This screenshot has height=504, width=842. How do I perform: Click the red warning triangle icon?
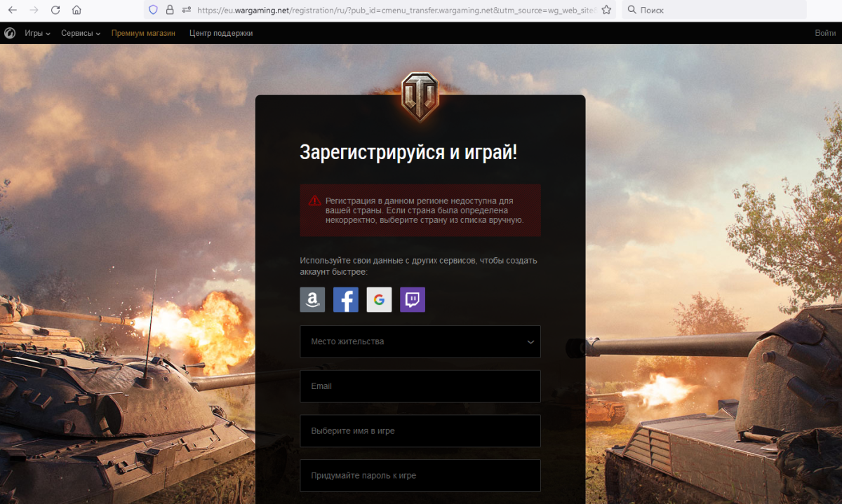[x=314, y=200]
